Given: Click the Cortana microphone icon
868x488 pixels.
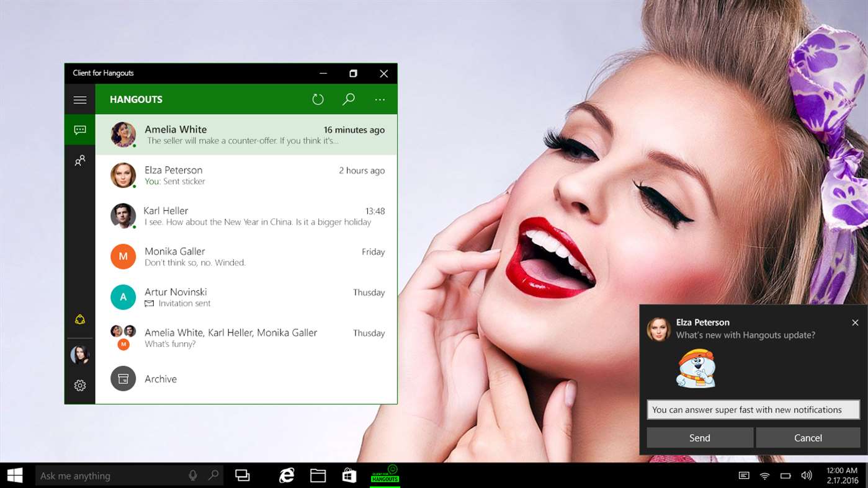Looking at the screenshot, I should tap(193, 476).
